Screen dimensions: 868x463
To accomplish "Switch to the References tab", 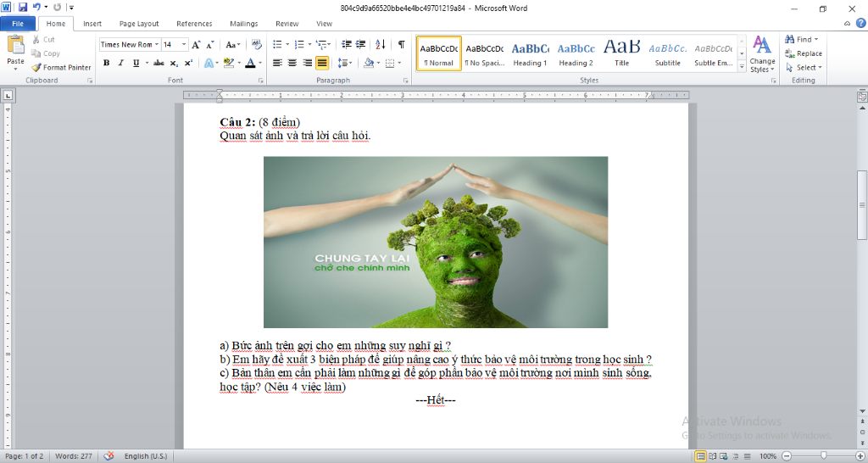I will point(194,23).
